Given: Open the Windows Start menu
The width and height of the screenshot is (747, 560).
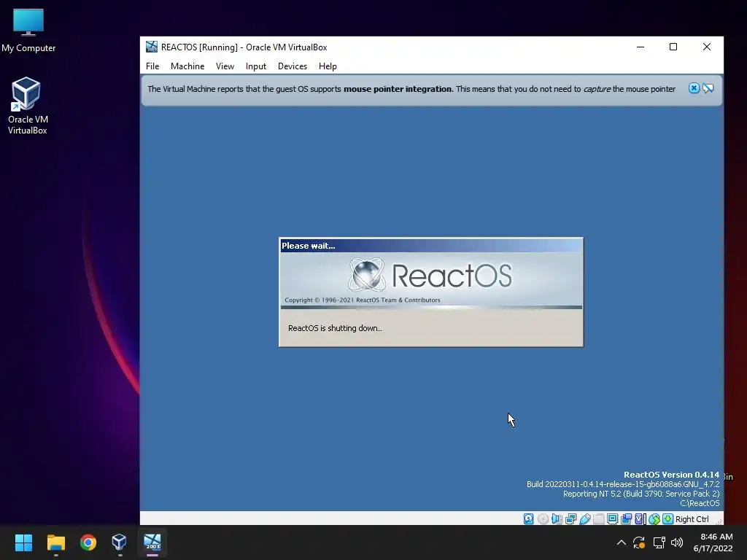Looking at the screenshot, I should click(x=23, y=542).
